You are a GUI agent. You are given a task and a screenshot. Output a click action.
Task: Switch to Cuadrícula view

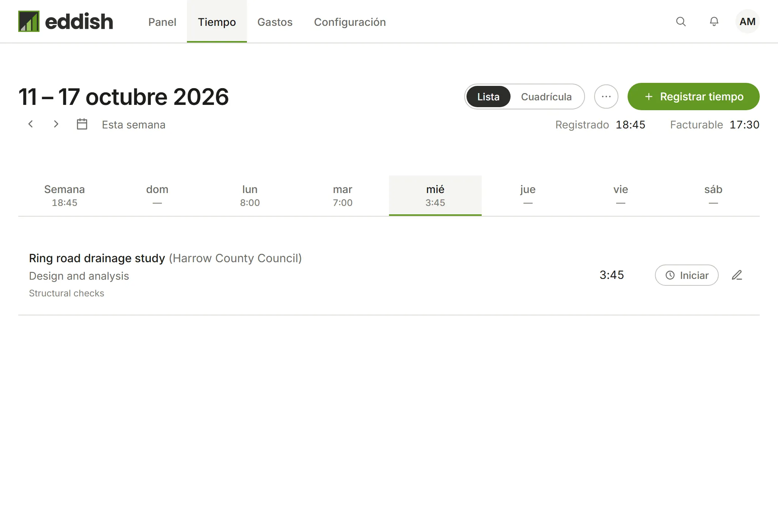pos(546,97)
